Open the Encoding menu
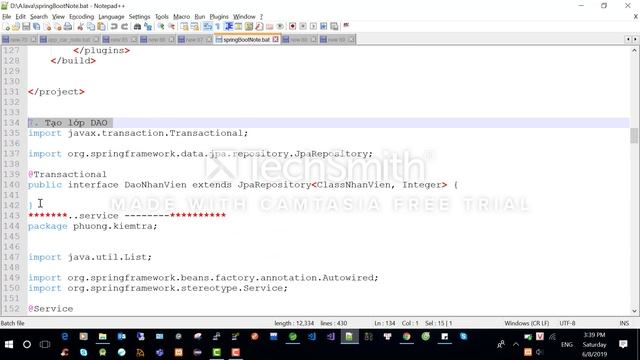 click(x=82, y=17)
